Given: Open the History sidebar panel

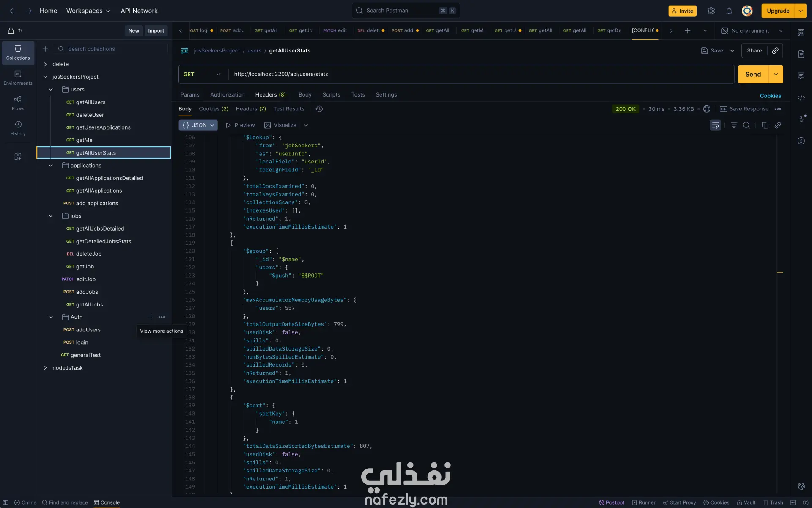Looking at the screenshot, I should coord(18,128).
